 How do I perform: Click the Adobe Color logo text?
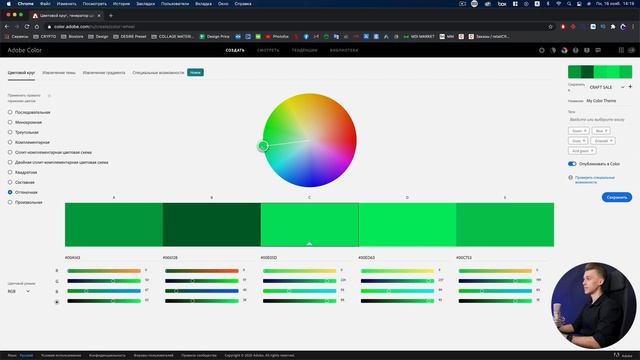click(24, 50)
